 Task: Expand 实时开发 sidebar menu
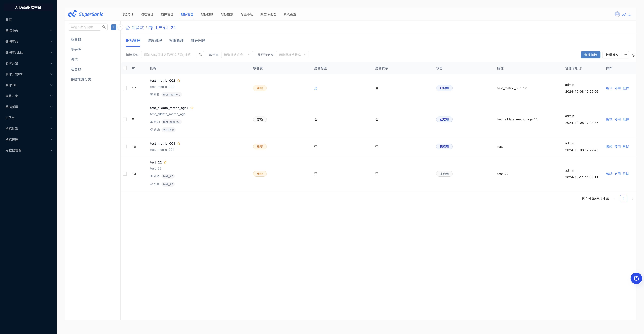click(28, 63)
